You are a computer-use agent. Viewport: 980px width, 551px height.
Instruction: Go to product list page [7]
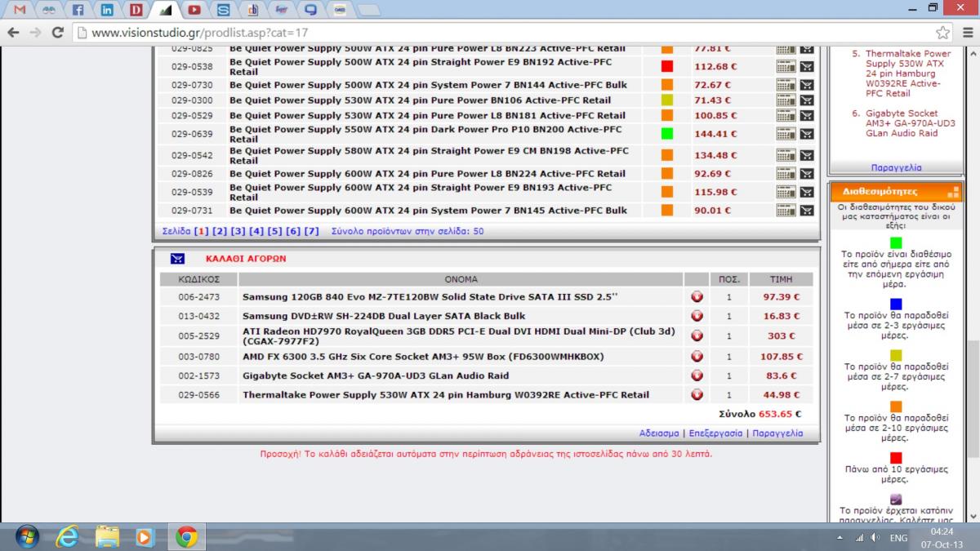(312, 231)
